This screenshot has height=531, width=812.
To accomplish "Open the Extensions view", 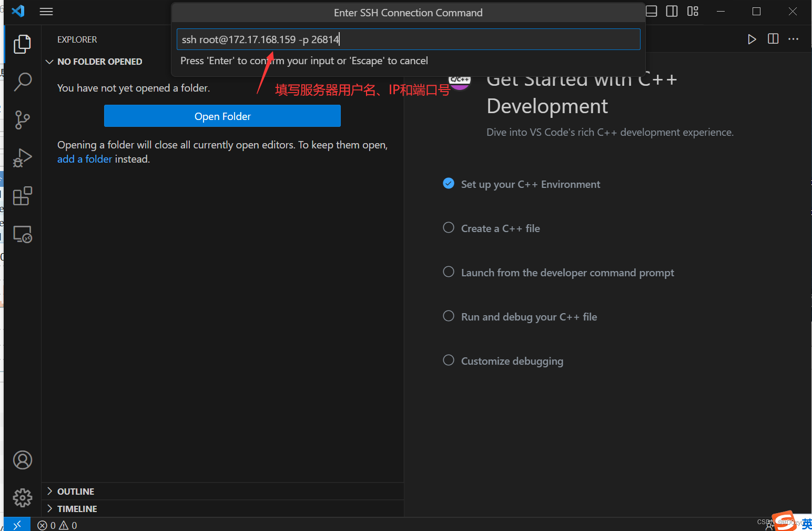I will coord(22,196).
